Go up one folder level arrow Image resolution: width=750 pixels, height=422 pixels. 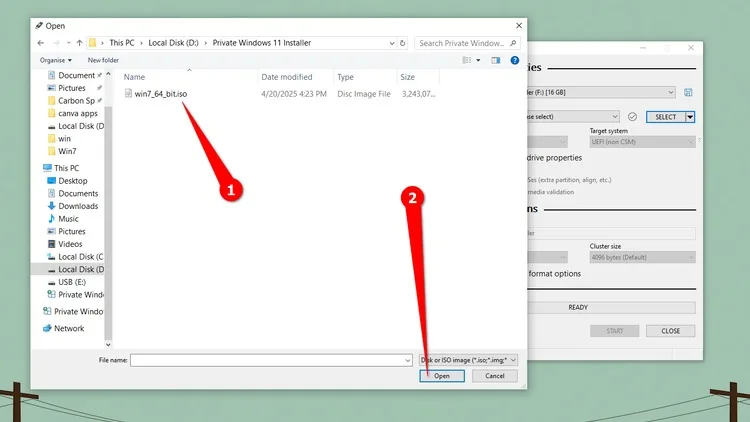[x=79, y=43]
